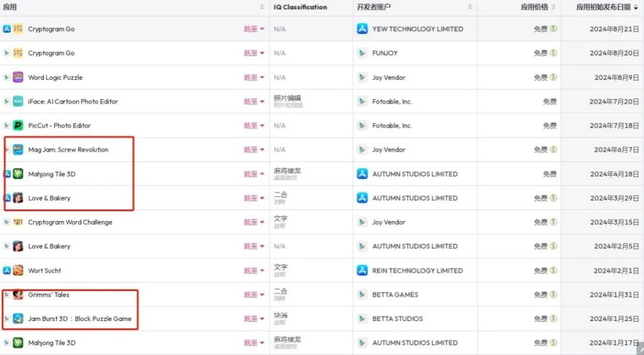Click the green dollar icon in 2024年8月21日 row

553,29
